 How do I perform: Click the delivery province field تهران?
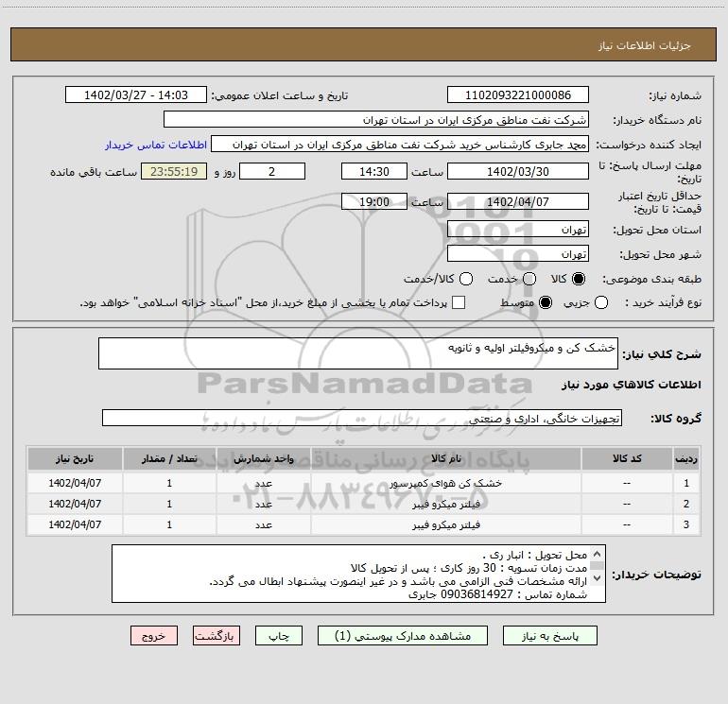[518, 230]
